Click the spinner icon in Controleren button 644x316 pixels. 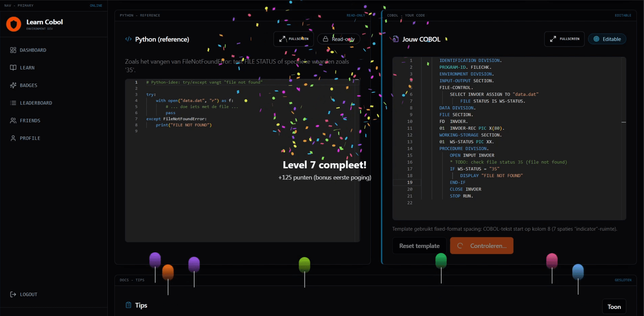point(460,246)
